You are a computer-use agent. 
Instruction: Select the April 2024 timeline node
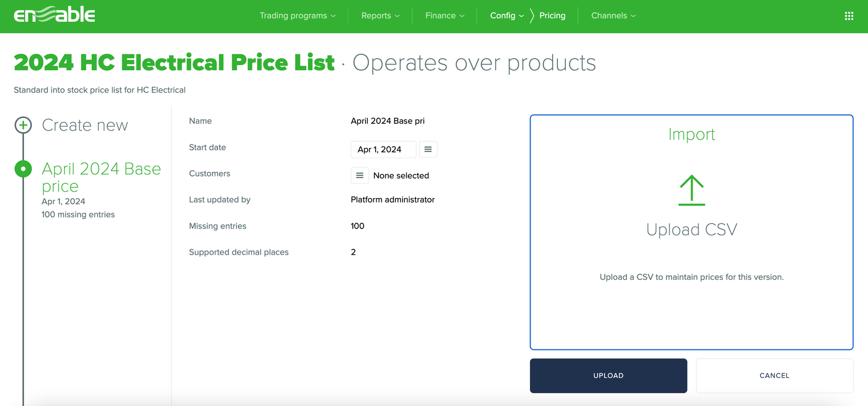(23, 169)
